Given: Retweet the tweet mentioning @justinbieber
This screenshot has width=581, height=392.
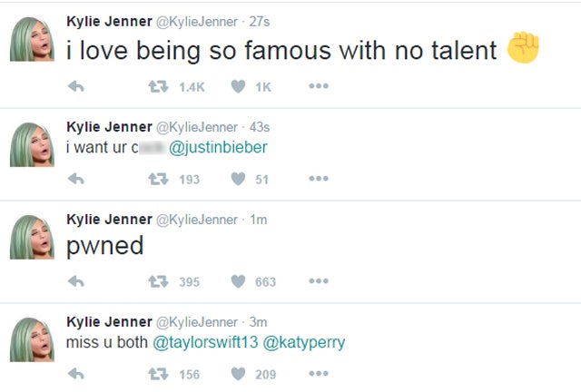Looking at the screenshot, I should [x=157, y=180].
